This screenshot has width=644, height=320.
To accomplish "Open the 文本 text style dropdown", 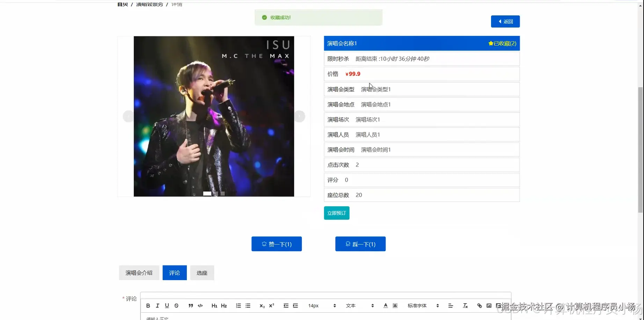I will [351, 306].
